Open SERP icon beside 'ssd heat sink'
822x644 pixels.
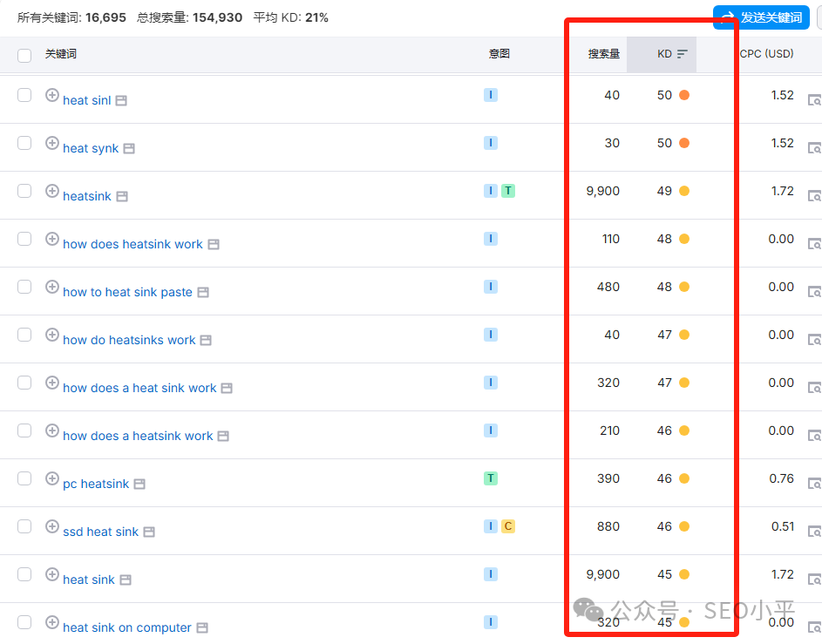tap(149, 532)
